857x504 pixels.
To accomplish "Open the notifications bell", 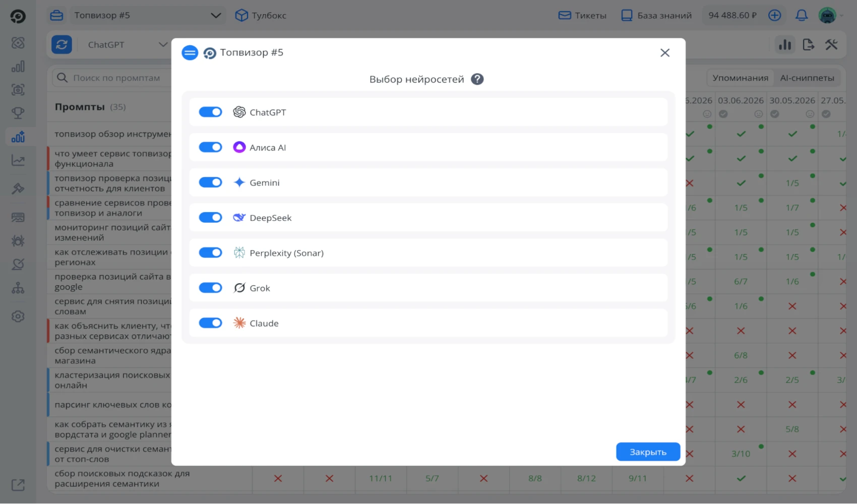I will [801, 15].
